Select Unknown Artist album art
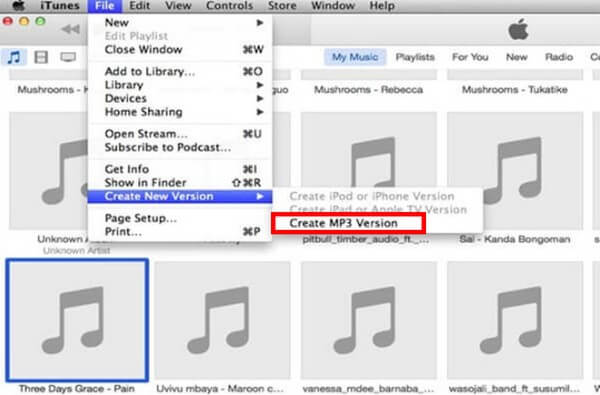Viewport: 600px width, 395px height. coord(48,171)
